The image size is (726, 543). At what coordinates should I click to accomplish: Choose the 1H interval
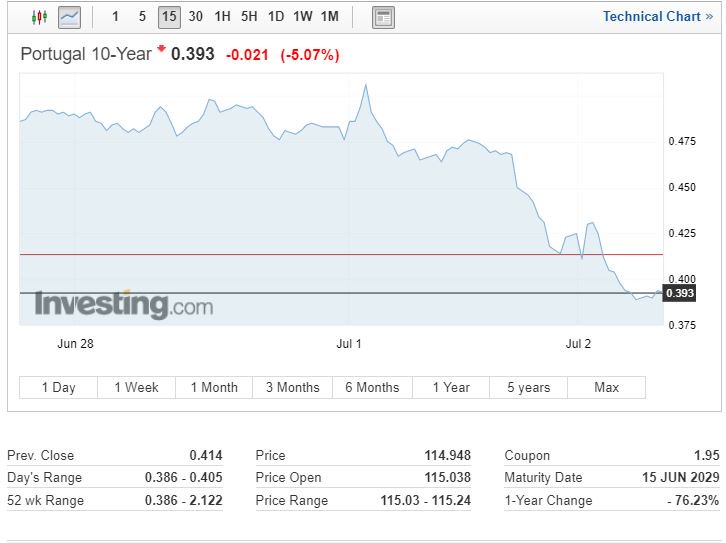223,17
